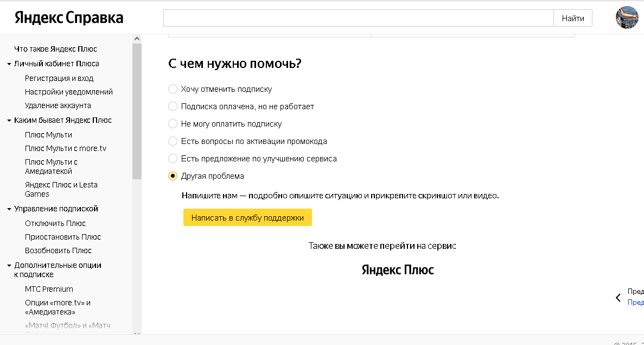Screen dimensions: 644x345
Task: Click the previous article chevron arrow
Action: 618,298
